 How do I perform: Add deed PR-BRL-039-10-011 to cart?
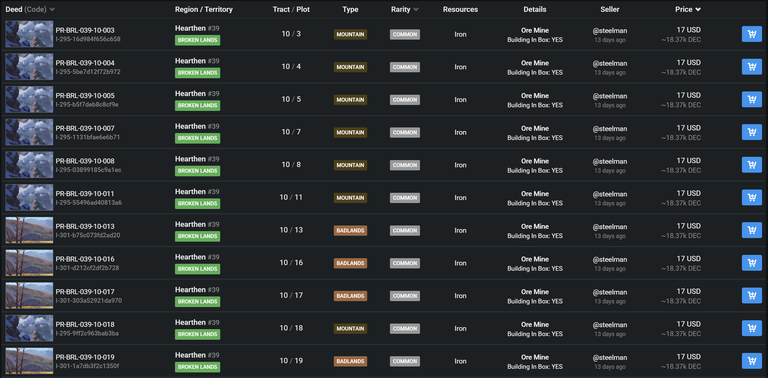(x=751, y=197)
